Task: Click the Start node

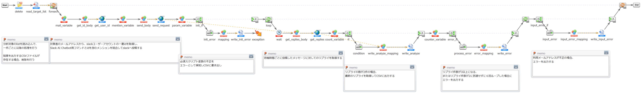Action: pos(5,5)
